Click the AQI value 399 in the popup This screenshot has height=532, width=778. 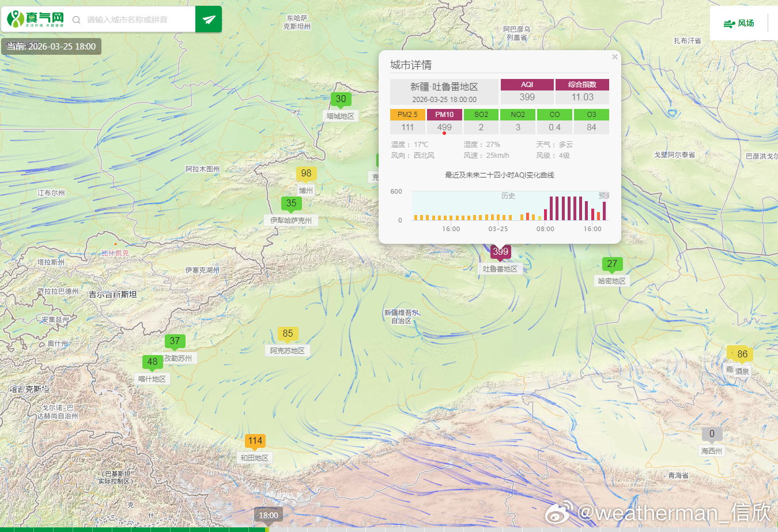(527, 97)
